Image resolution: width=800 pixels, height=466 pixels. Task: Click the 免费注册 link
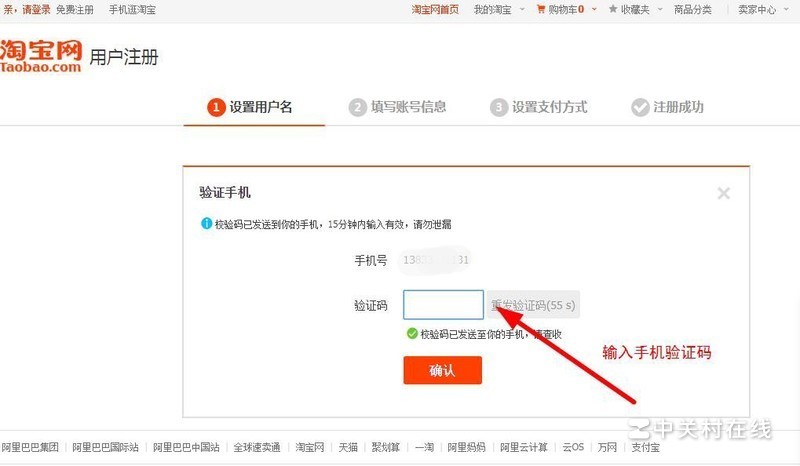(75, 9)
